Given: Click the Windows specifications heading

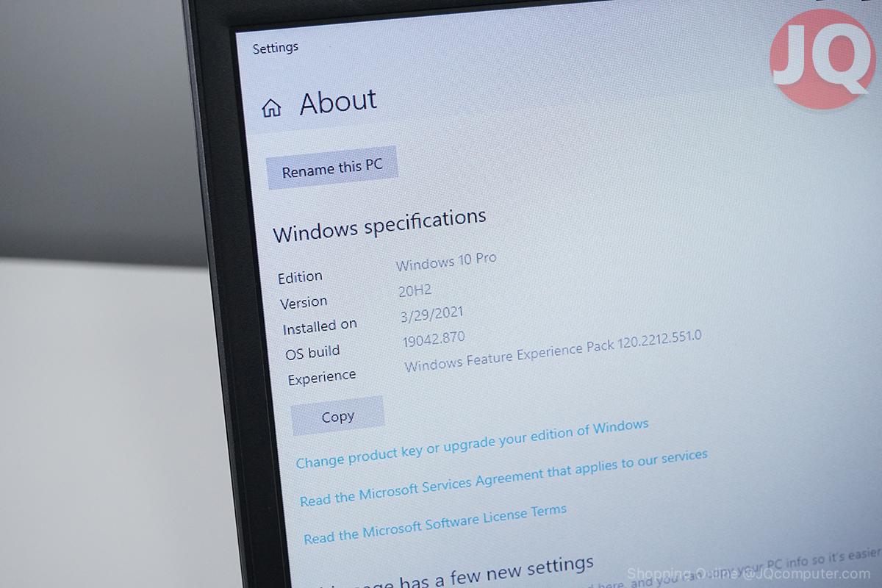Looking at the screenshot, I should tap(379, 226).
